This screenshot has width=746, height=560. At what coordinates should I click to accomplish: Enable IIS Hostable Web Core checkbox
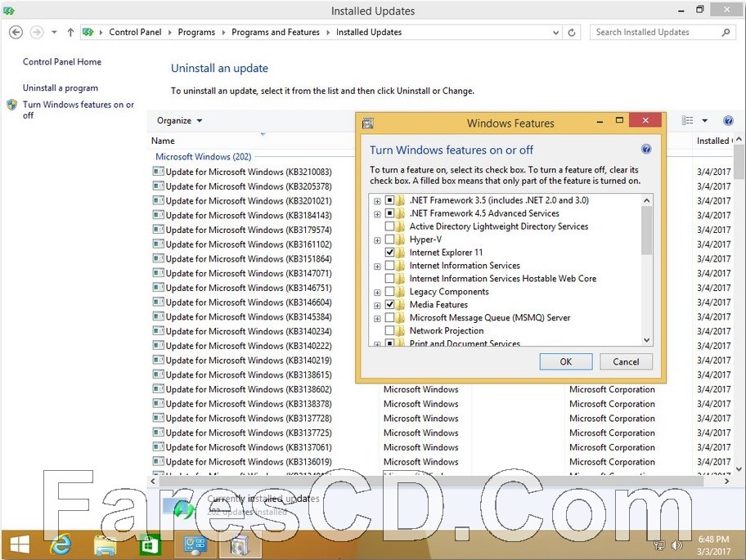[389, 279]
